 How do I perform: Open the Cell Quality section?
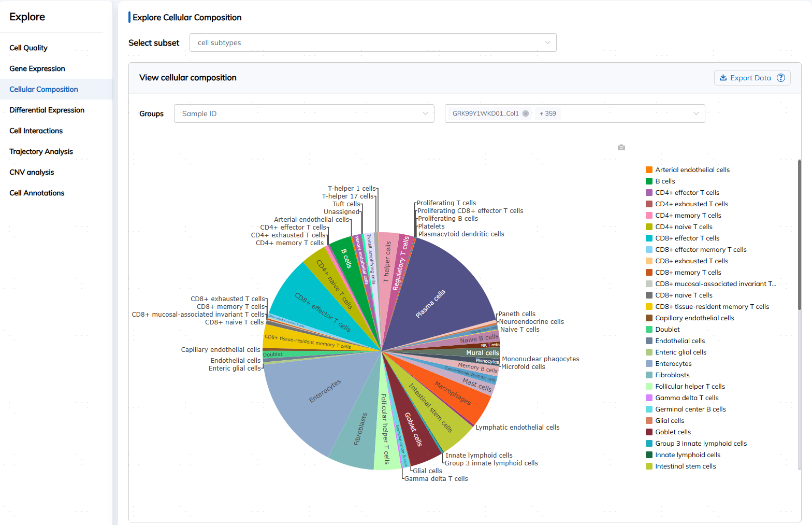click(28, 48)
